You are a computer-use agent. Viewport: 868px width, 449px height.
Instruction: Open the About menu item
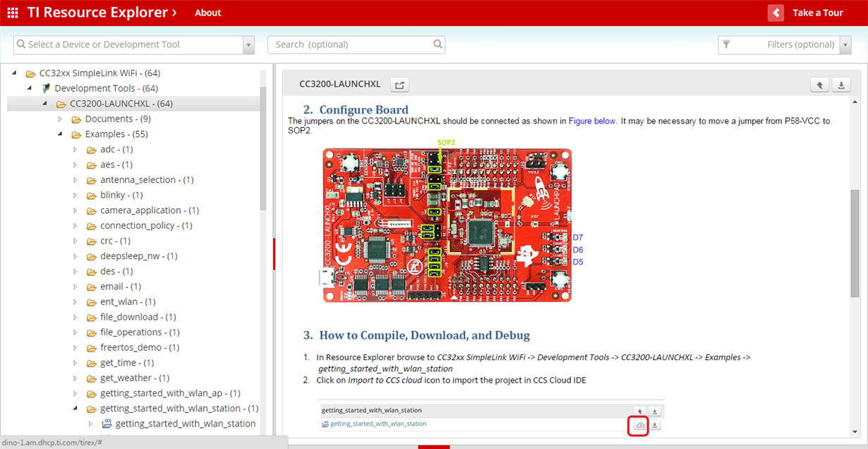(208, 13)
